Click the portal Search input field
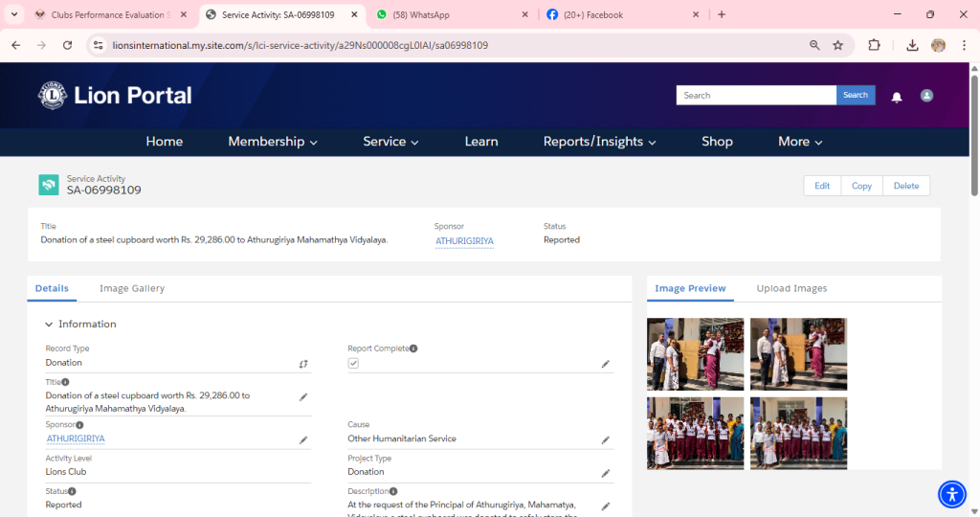Image resolution: width=980 pixels, height=517 pixels. pos(756,95)
